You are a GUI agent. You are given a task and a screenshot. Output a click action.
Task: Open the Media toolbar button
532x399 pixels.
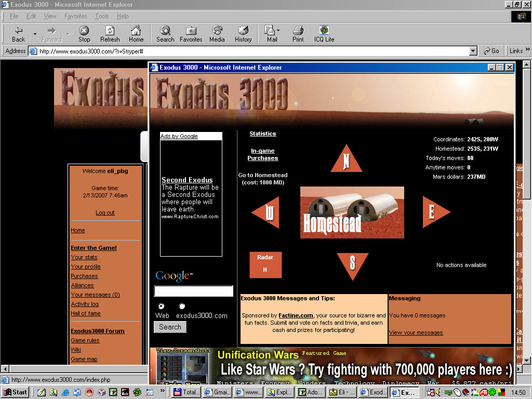click(217, 34)
